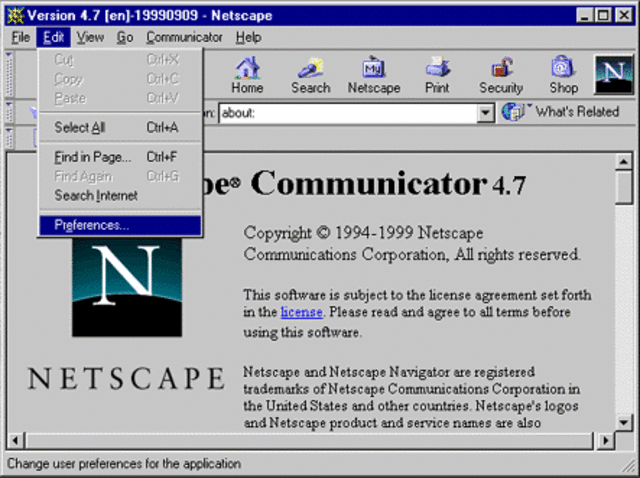Viewport: 640px width, 478px height.
Task: Click the status bar preferences text
Action: (x=124, y=464)
